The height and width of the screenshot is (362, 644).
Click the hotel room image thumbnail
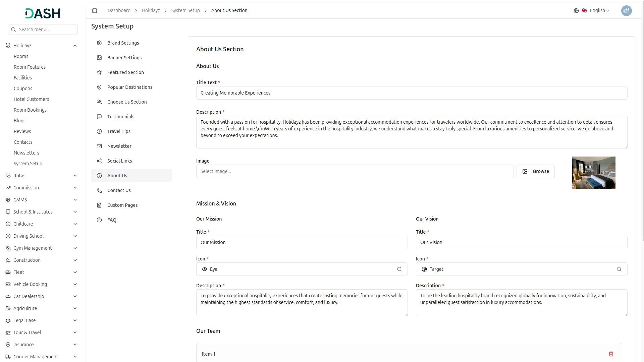pyautogui.click(x=593, y=173)
